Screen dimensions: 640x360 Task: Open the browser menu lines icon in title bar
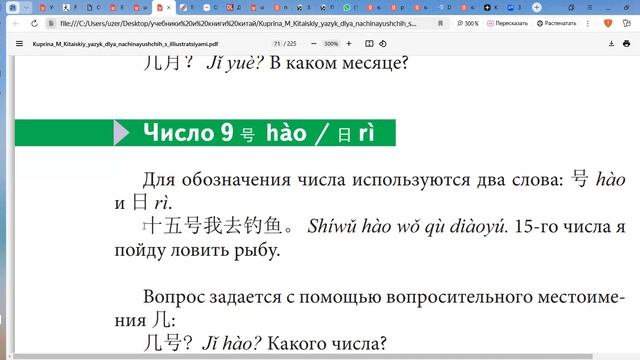[590, 7]
